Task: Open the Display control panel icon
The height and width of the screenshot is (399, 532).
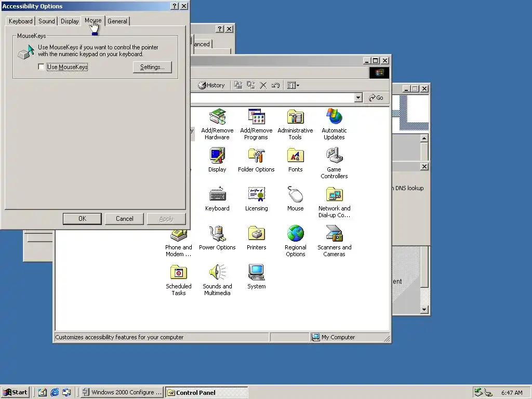Action: [x=217, y=160]
